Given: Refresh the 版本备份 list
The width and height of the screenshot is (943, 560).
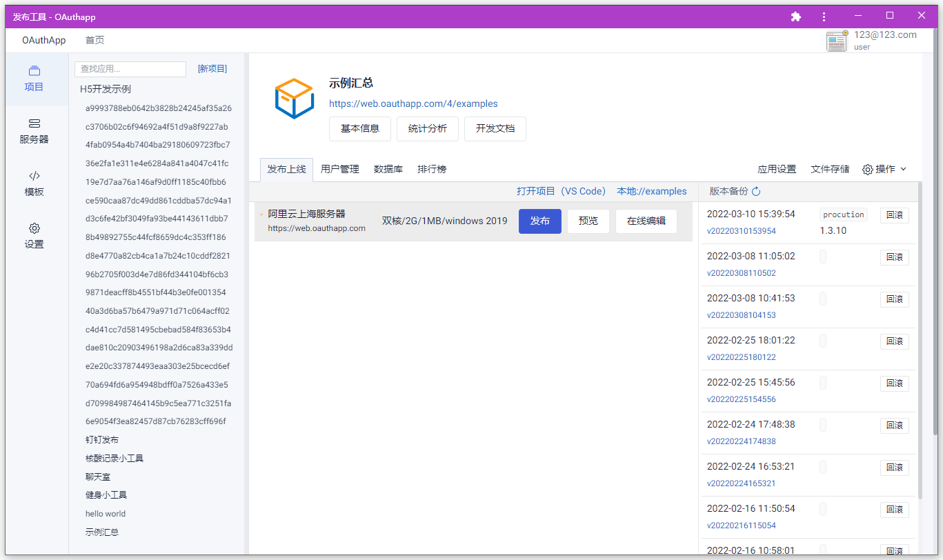Looking at the screenshot, I should pos(756,192).
